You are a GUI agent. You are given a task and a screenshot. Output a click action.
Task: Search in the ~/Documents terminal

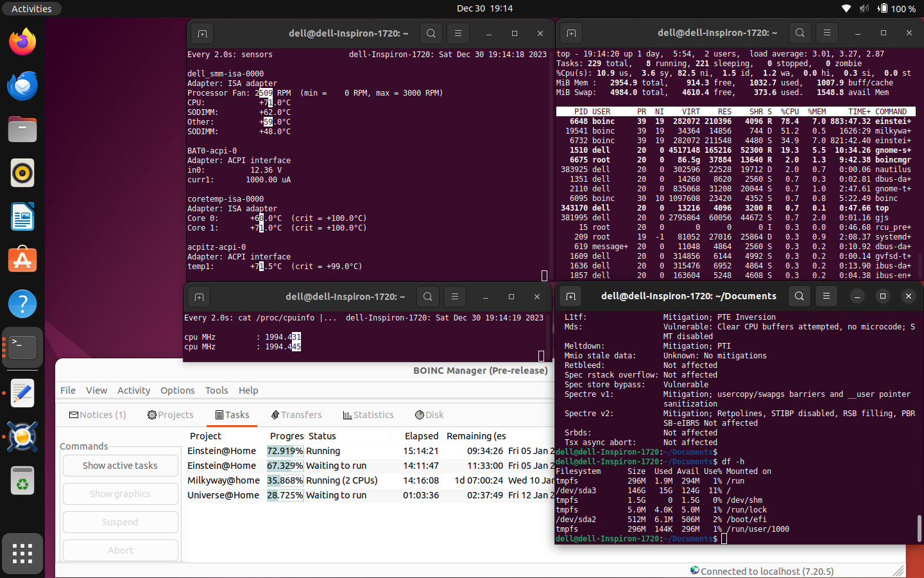pyautogui.click(x=800, y=296)
